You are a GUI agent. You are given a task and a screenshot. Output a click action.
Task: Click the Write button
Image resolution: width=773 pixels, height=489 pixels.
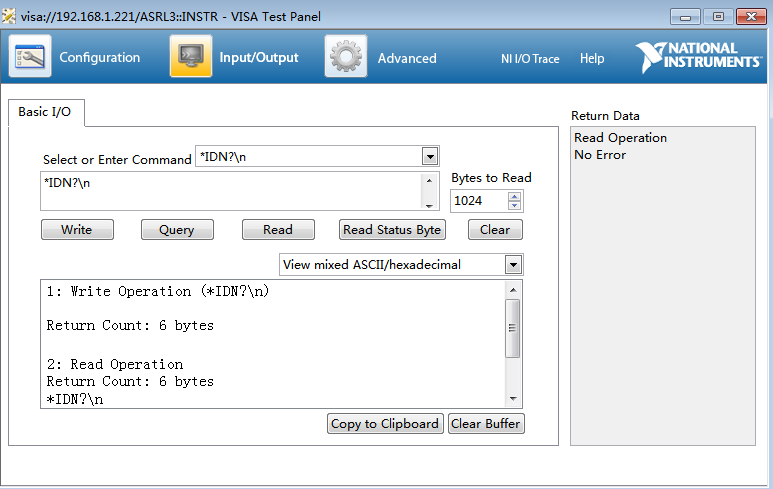pyautogui.click(x=77, y=230)
